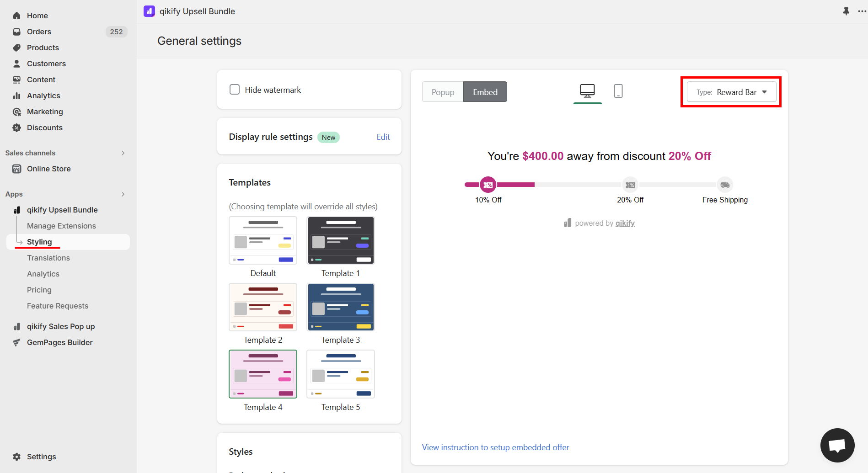
Task: Open the Type Reward Bar dropdown
Action: coord(731,92)
